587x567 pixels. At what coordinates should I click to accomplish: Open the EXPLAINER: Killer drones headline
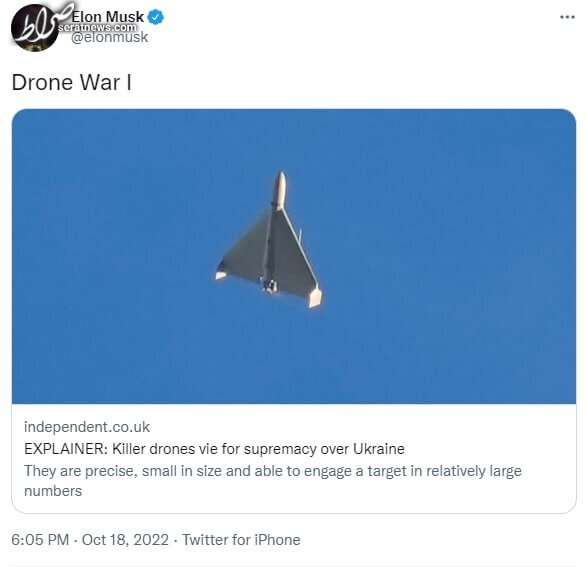click(x=214, y=449)
